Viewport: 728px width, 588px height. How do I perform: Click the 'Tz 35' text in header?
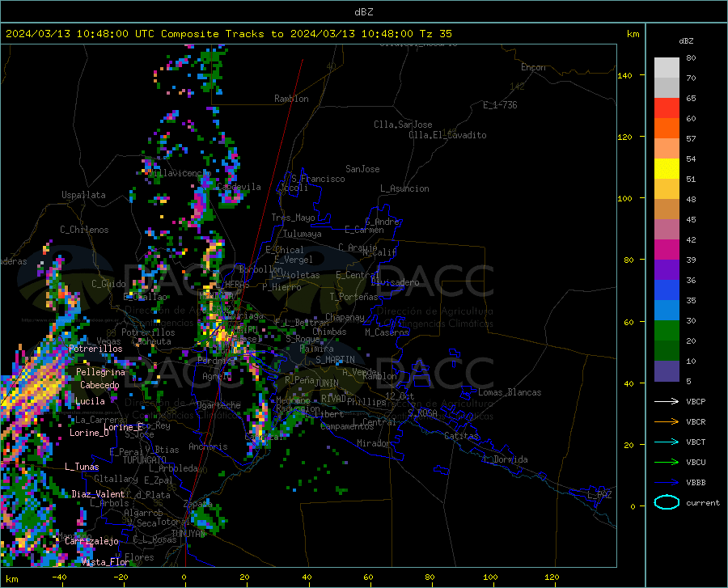tap(435, 34)
